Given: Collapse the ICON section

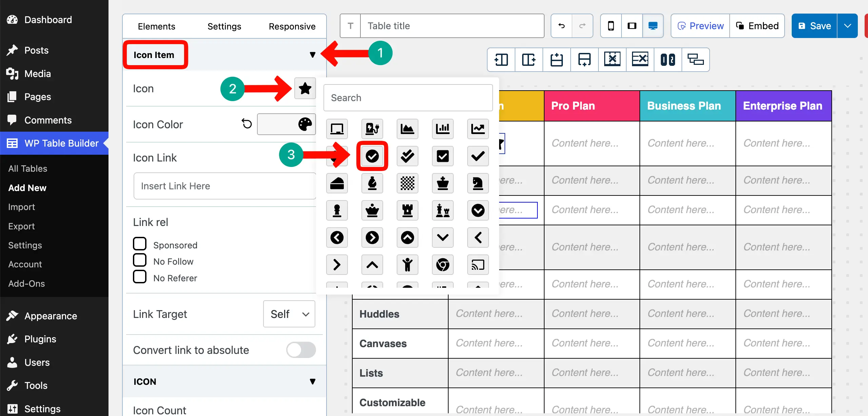Looking at the screenshot, I should [x=312, y=381].
